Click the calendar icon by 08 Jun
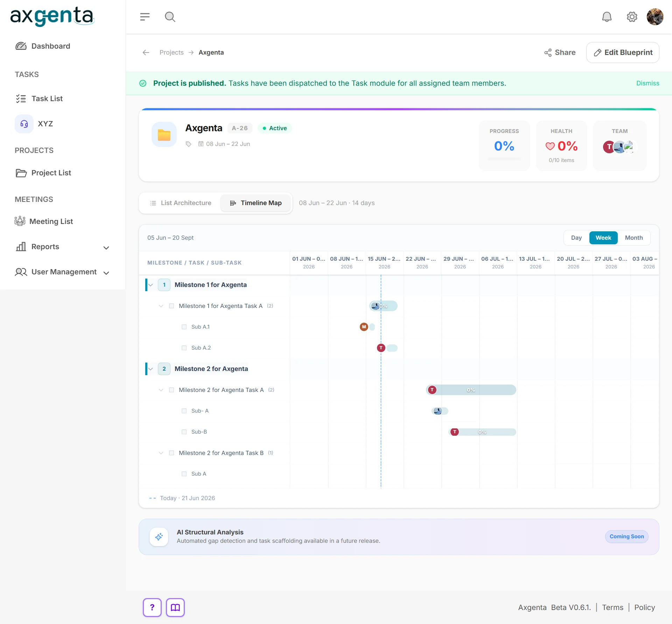Screen dimensions: 672x624 click(201, 144)
